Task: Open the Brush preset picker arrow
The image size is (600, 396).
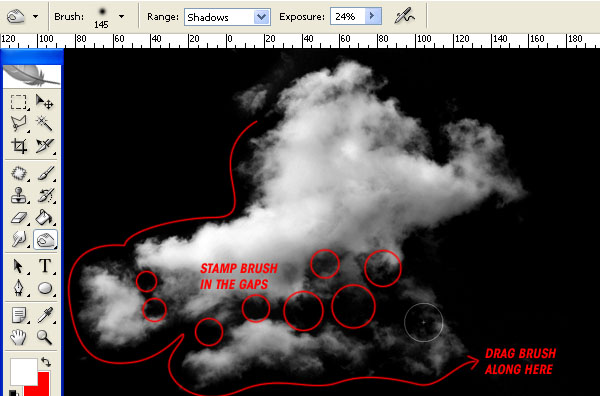Action: (121, 16)
